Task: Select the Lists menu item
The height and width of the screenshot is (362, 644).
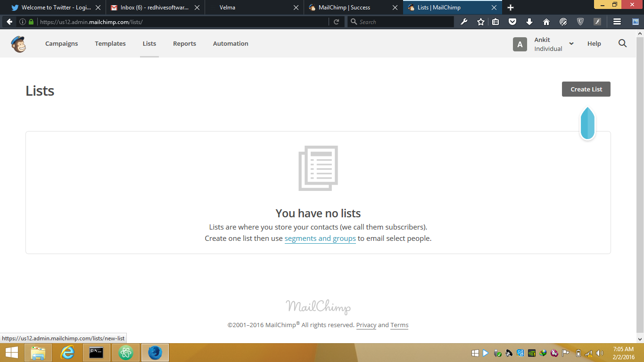Action: point(149,43)
